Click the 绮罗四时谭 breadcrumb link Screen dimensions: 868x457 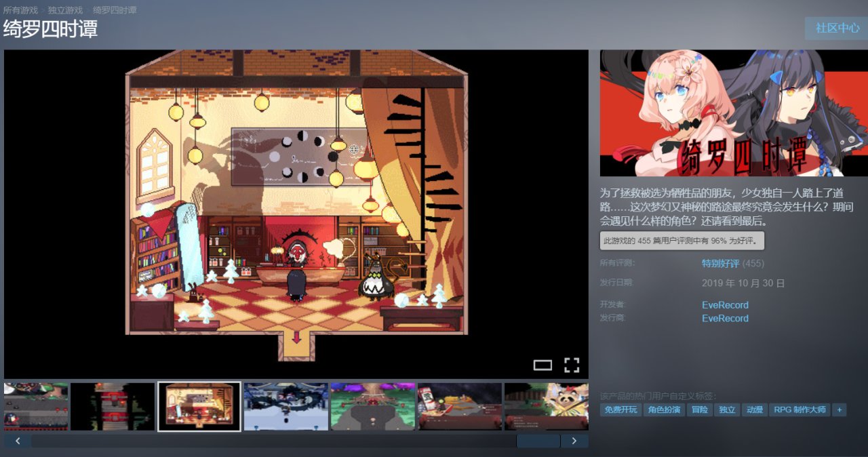115,10
